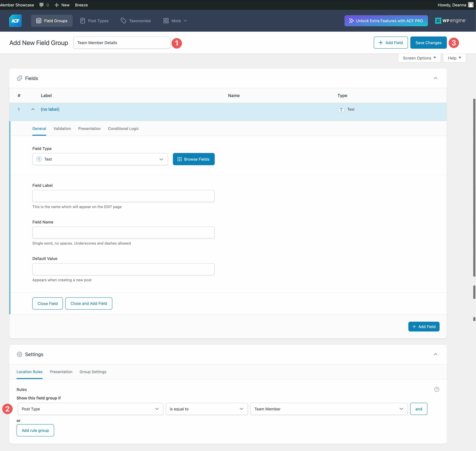Open the 'is equal to' operator dropdown
Screen dimensions: 476x451
point(206,409)
